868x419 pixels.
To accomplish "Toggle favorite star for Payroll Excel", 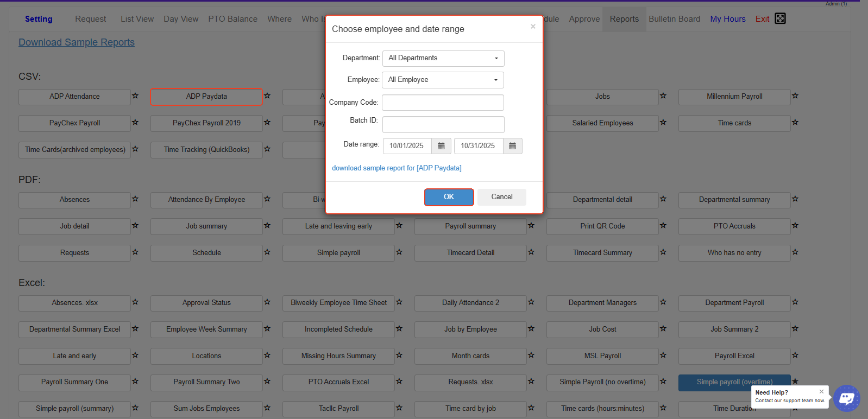I will tap(795, 355).
